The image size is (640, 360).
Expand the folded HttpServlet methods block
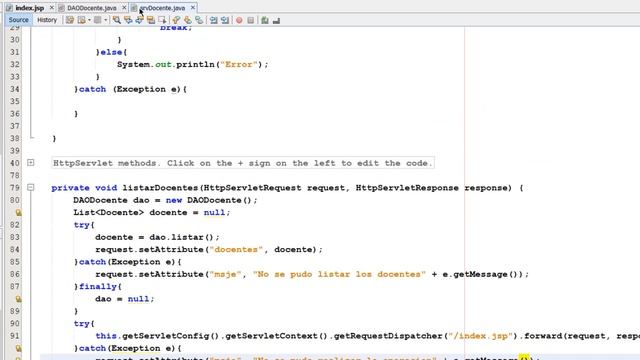(31, 163)
